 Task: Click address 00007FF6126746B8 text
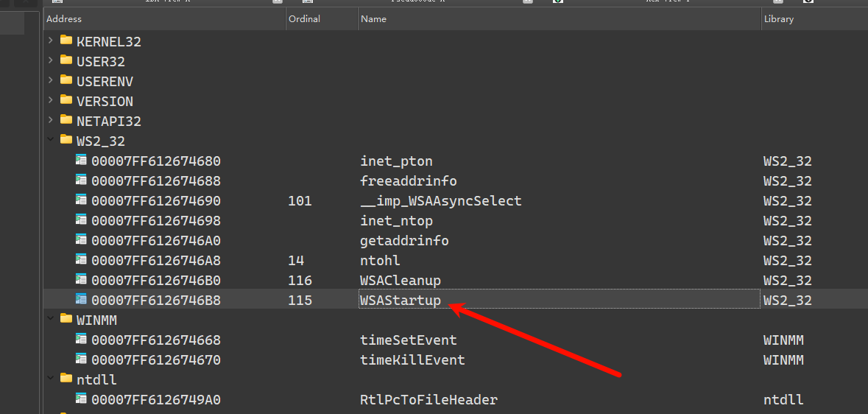[x=156, y=301]
